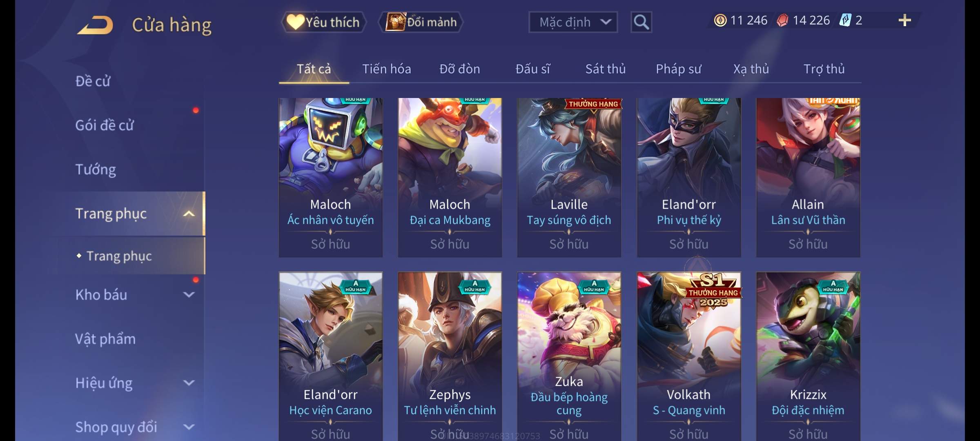Viewport: 980px width, 441px height.
Task: Open the Mặc định sort dropdown
Action: coord(573,22)
